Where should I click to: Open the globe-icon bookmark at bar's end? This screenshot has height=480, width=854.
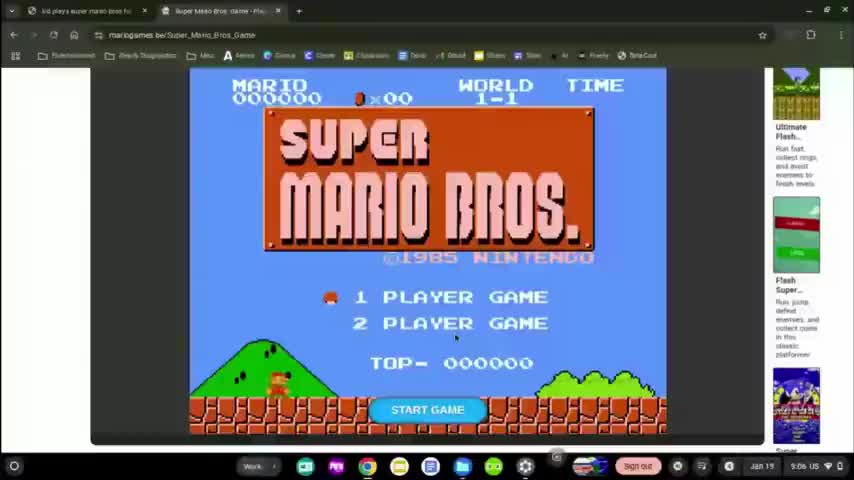pyautogui.click(x=637, y=56)
